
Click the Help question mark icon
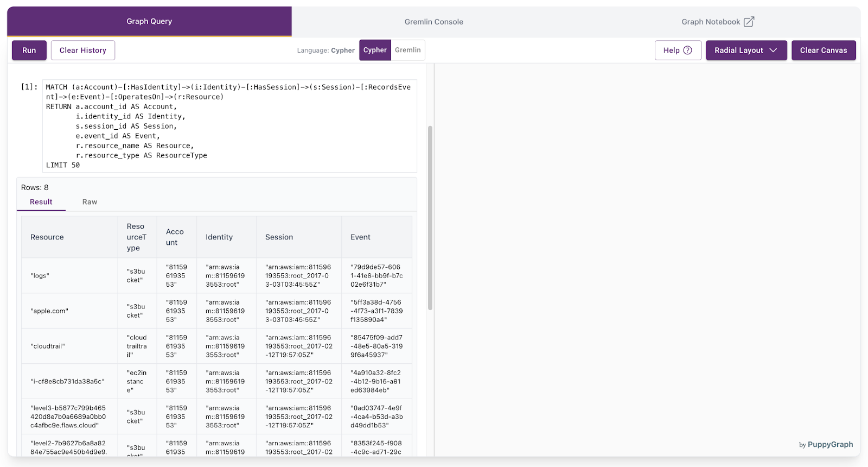pos(687,50)
